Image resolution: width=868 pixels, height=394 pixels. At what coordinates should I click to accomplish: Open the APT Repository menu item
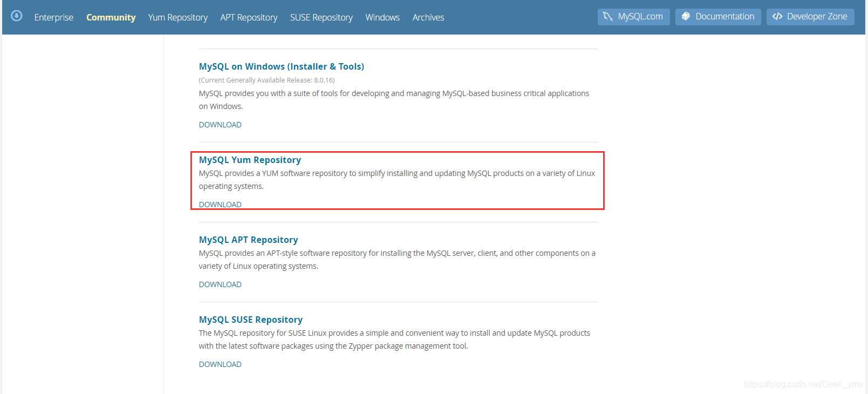tap(249, 17)
